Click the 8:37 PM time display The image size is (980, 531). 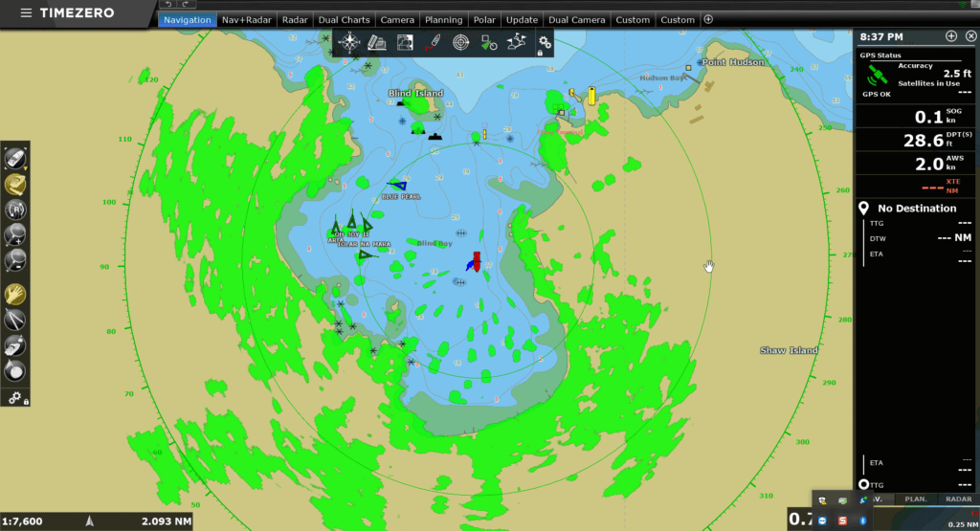click(x=881, y=37)
